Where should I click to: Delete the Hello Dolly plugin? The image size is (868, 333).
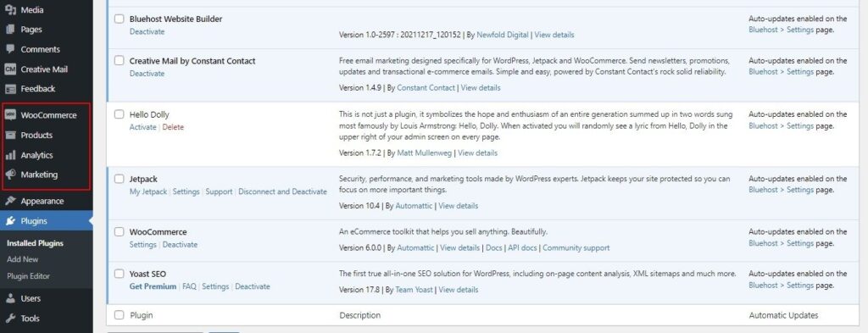[173, 127]
